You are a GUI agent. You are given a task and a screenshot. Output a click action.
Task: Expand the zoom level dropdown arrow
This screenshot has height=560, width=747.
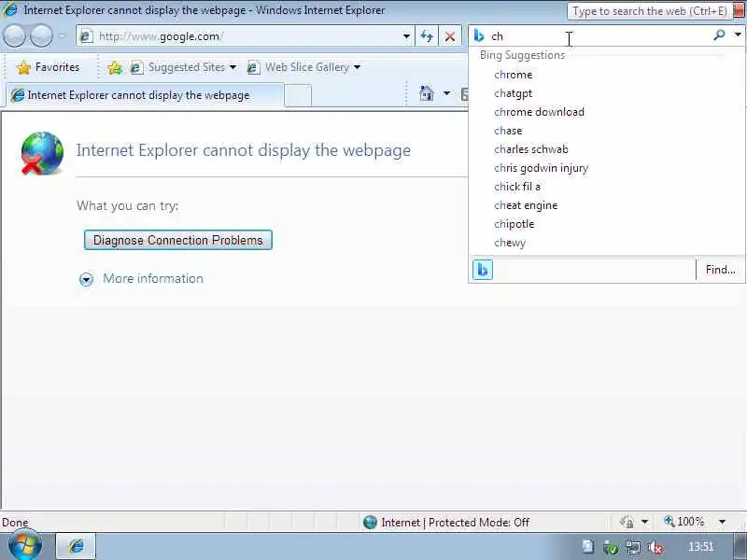(722, 522)
